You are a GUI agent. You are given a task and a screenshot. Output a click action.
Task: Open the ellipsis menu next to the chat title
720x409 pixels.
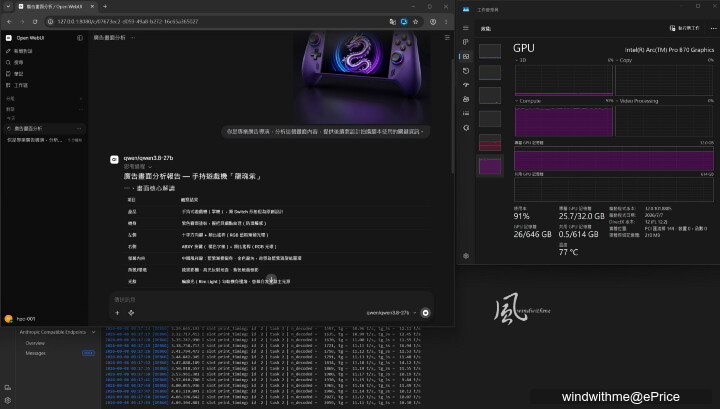pos(133,38)
